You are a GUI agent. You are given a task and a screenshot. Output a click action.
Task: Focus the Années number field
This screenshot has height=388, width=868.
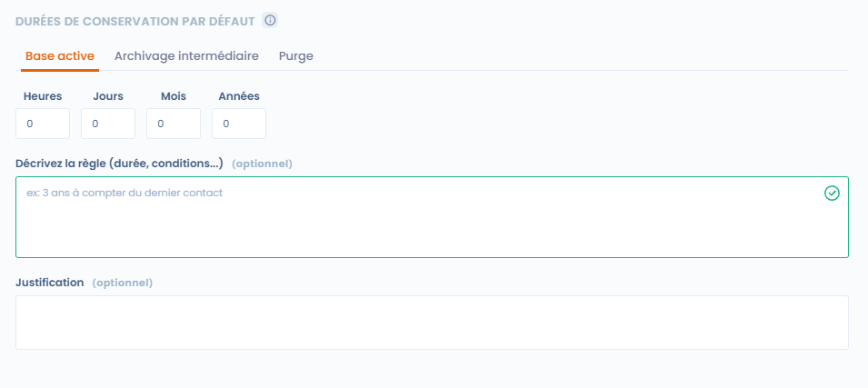pyautogui.click(x=239, y=124)
